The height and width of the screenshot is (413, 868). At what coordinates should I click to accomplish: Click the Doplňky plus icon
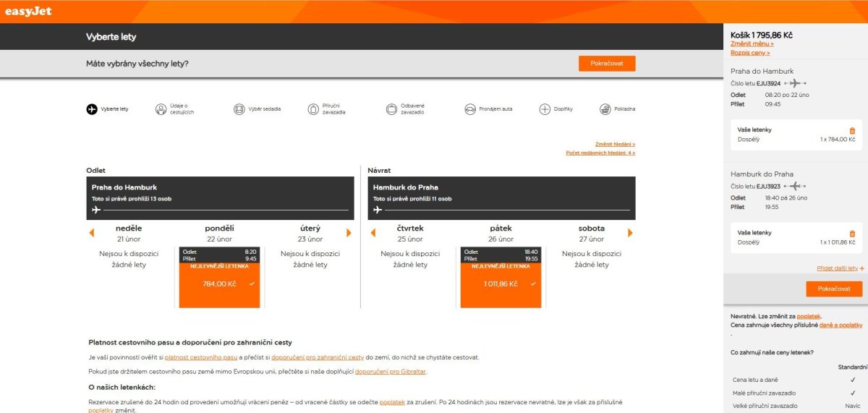(x=545, y=109)
